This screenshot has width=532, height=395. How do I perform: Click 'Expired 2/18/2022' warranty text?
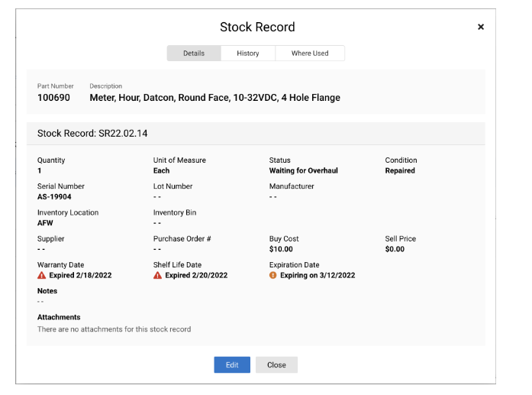(x=80, y=275)
